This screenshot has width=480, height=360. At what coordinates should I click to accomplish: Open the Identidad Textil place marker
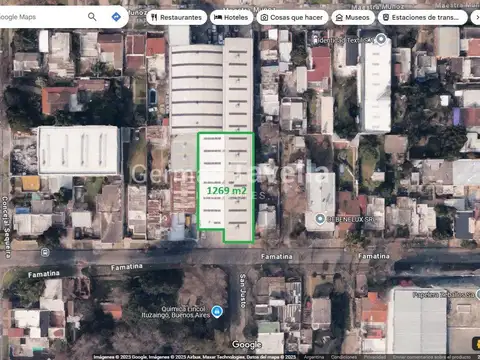381,39
